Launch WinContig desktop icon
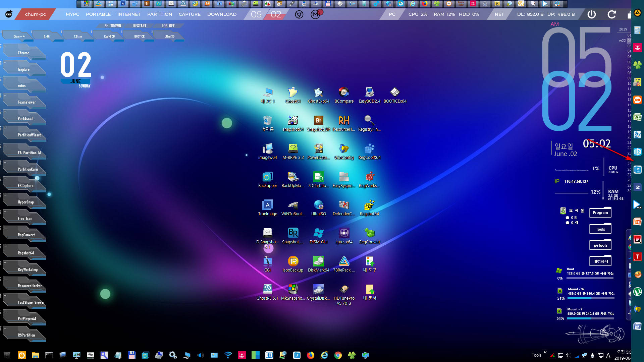Image resolution: width=644 pixels, height=362 pixels. coord(344,152)
